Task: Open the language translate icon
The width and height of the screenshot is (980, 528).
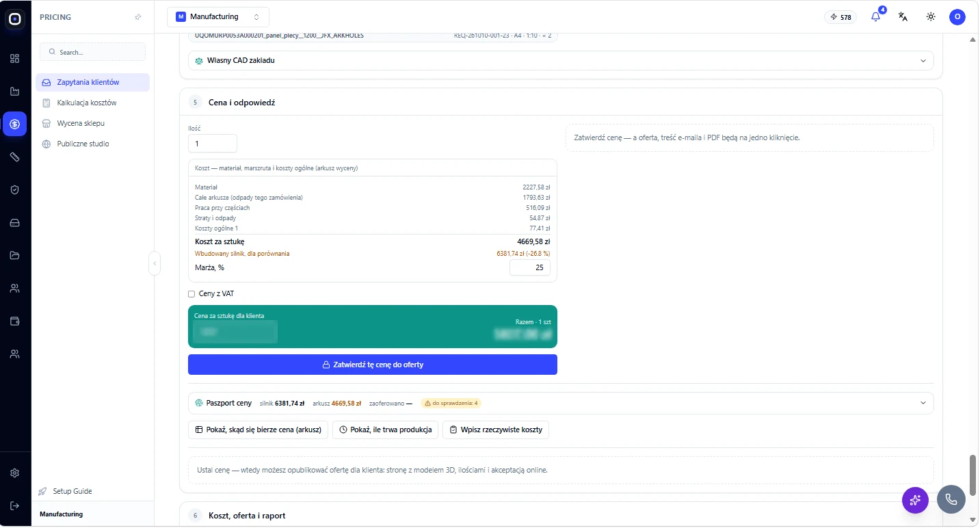Action: 903,16
